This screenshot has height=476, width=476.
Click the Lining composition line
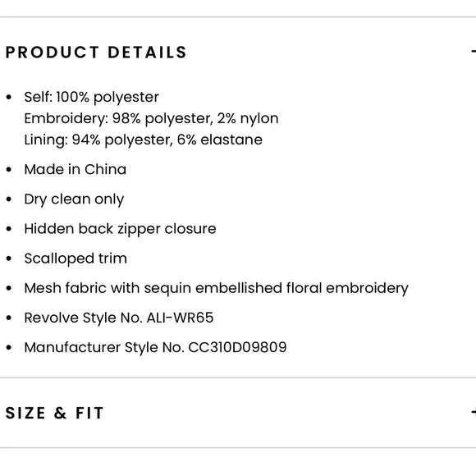tap(144, 140)
